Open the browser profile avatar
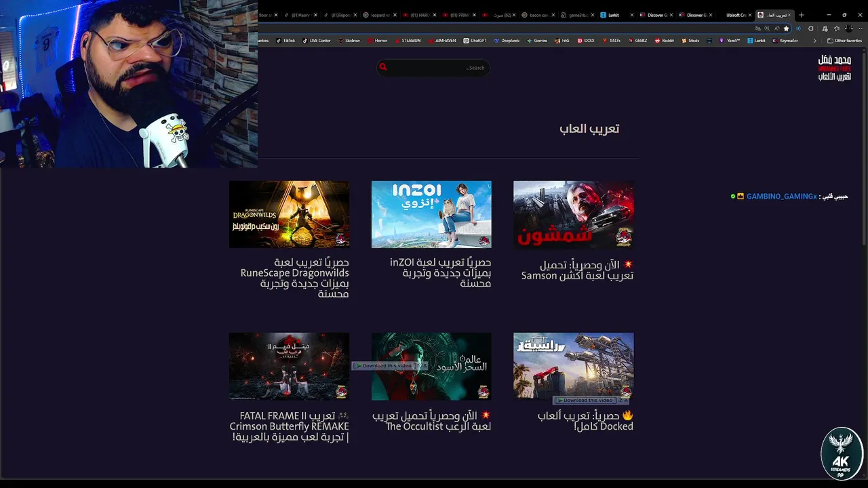868x488 pixels. click(x=849, y=28)
